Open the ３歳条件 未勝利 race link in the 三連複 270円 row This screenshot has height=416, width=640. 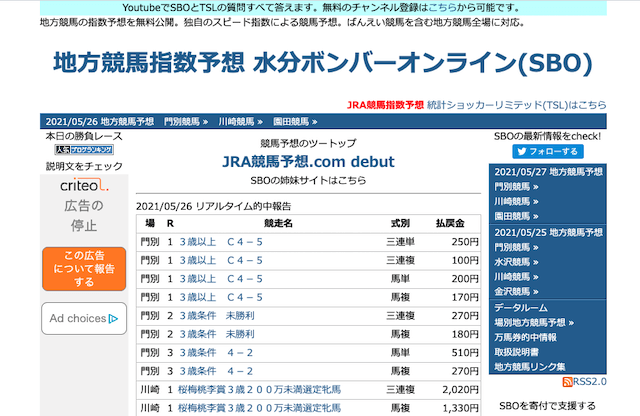[x=217, y=316]
